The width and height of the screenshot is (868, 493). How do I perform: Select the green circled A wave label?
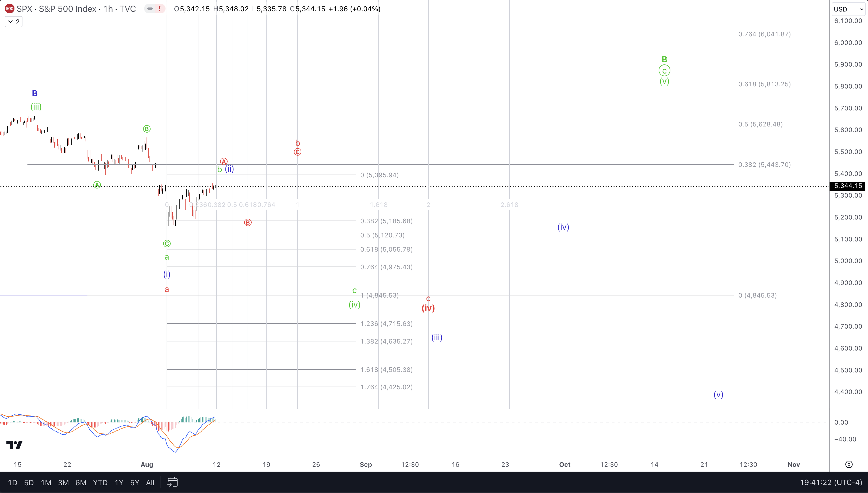tap(97, 185)
